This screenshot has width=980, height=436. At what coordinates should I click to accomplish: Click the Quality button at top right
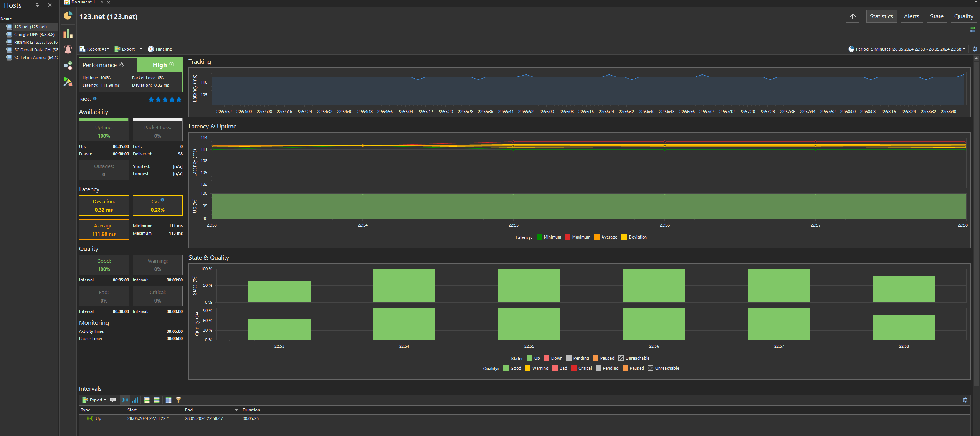click(963, 16)
